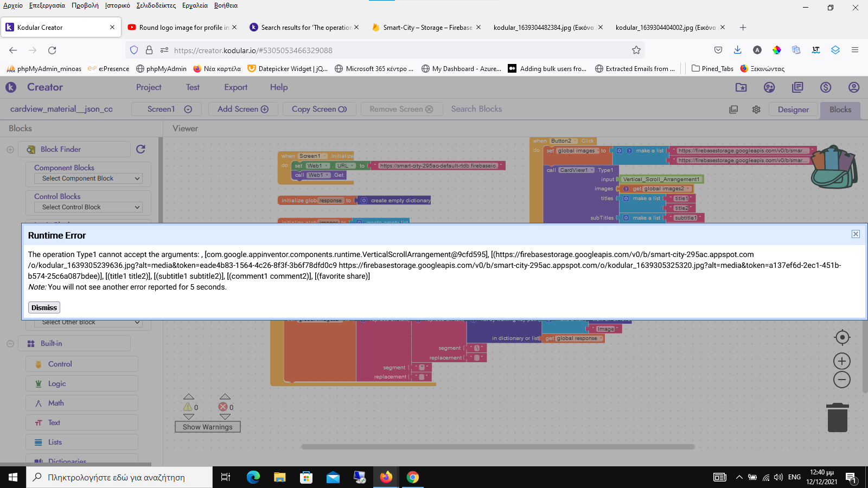Switch to the Designer view
This screenshot has height=488, width=868.
click(793, 110)
